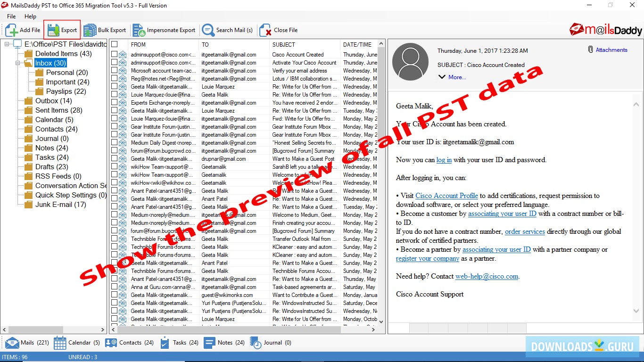Open the Help menu
This screenshot has width=644, height=362.
(x=30, y=16)
